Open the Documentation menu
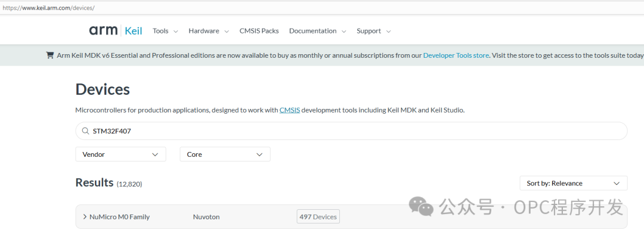Screen dimensions: 644x233 tap(317, 31)
